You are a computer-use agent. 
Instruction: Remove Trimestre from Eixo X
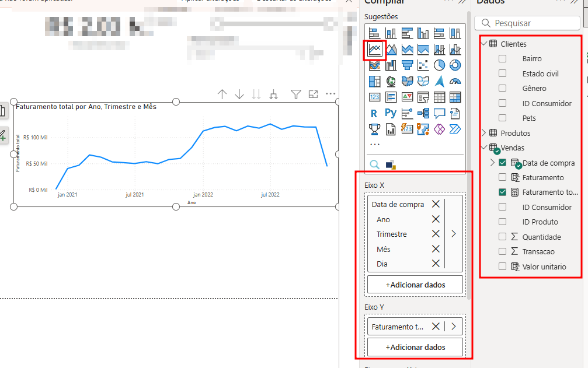pos(436,234)
